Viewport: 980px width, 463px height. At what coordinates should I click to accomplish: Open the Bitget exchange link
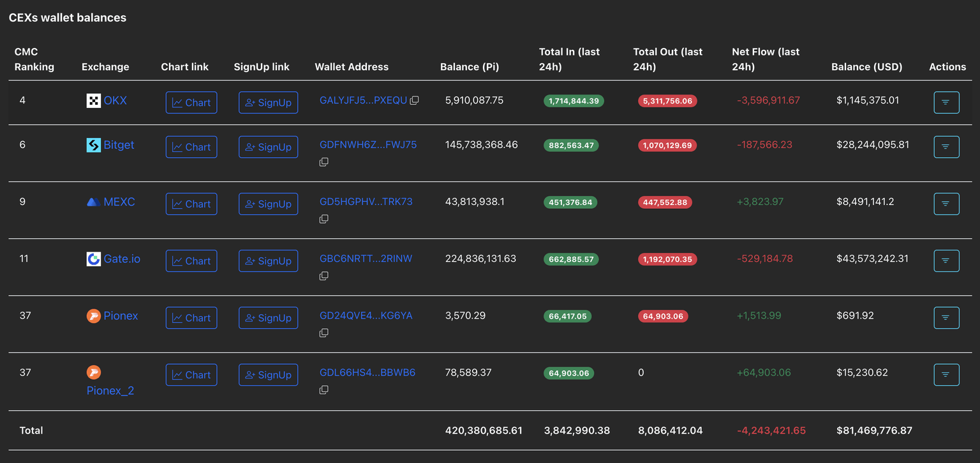119,145
